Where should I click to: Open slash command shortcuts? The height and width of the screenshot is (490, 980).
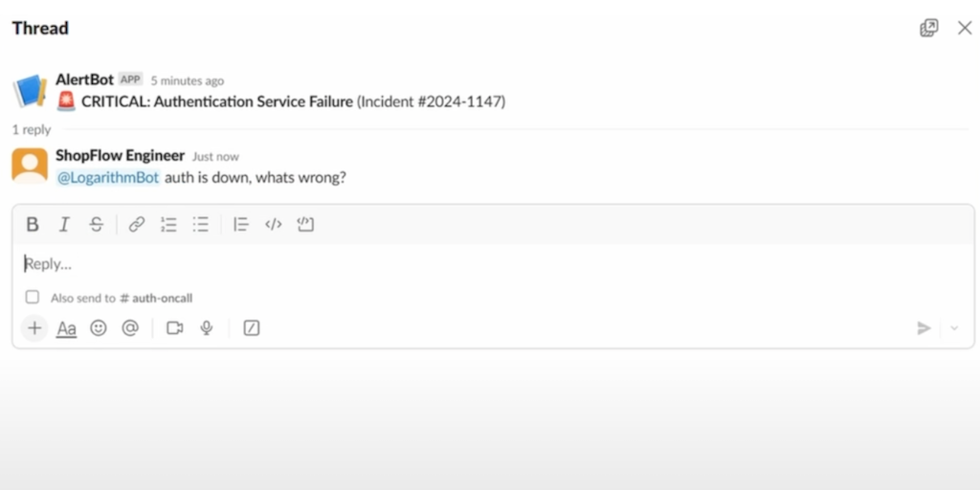(x=252, y=328)
